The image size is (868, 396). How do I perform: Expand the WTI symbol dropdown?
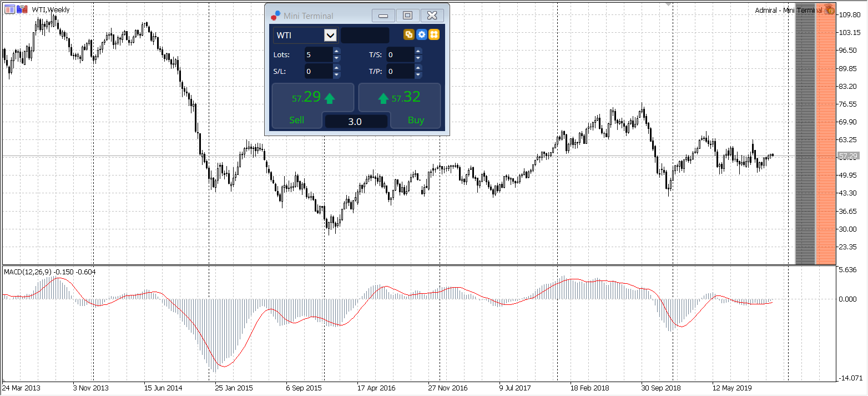330,36
